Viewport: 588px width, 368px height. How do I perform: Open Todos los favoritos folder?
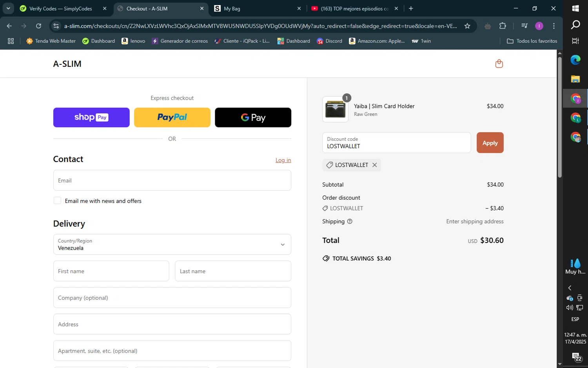coord(532,41)
